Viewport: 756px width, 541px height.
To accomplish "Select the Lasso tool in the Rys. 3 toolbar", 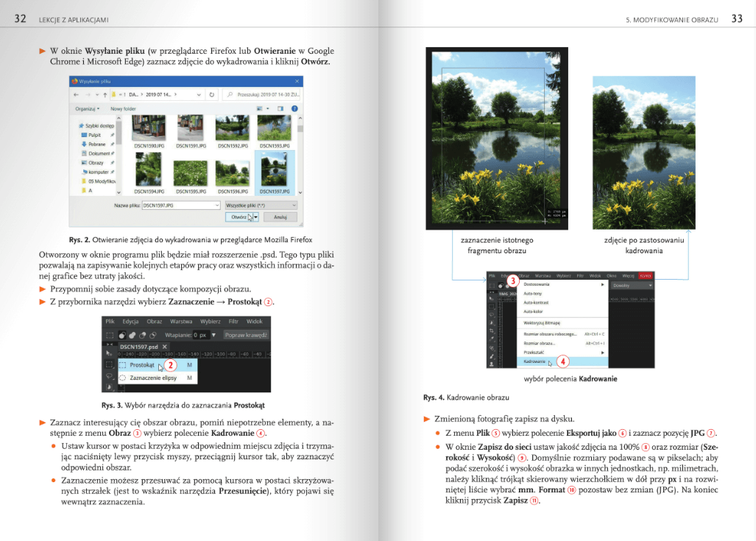I will coord(109,377).
